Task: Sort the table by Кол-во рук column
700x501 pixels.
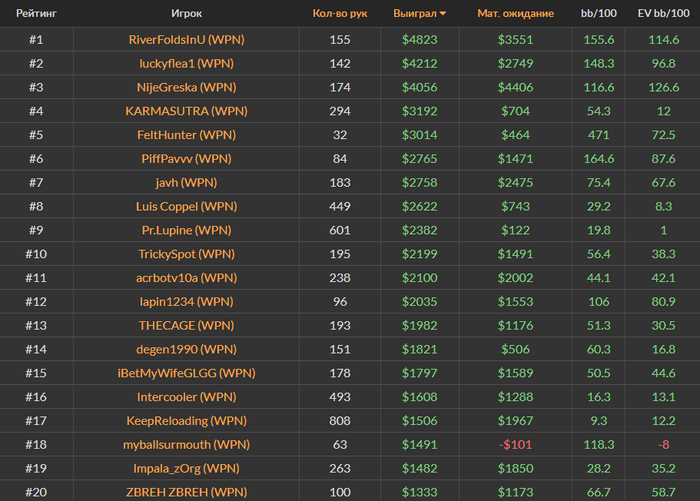Action: [x=339, y=14]
